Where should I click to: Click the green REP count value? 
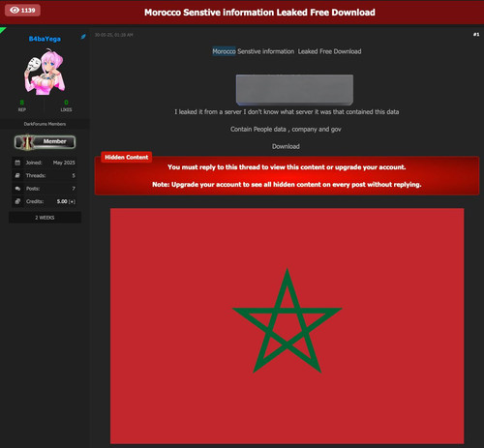22,103
